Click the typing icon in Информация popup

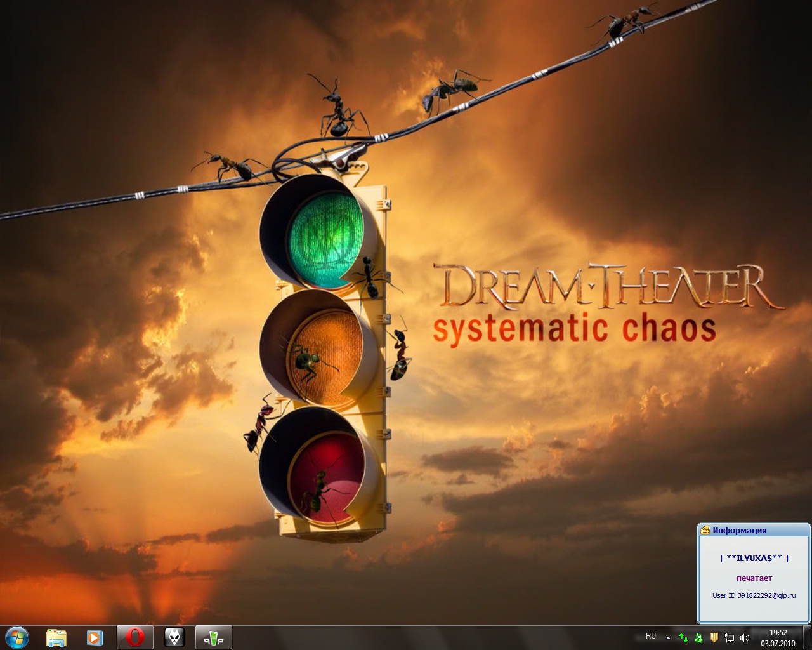(705, 530)
